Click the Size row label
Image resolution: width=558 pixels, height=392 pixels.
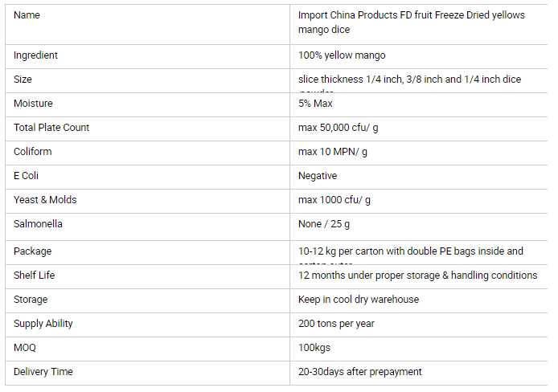pos(23,80)
